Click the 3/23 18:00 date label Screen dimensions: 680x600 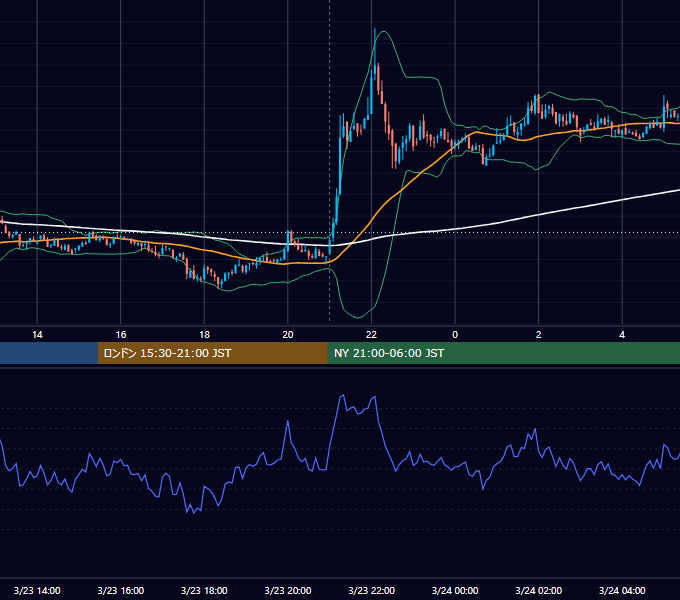[204, 590]
